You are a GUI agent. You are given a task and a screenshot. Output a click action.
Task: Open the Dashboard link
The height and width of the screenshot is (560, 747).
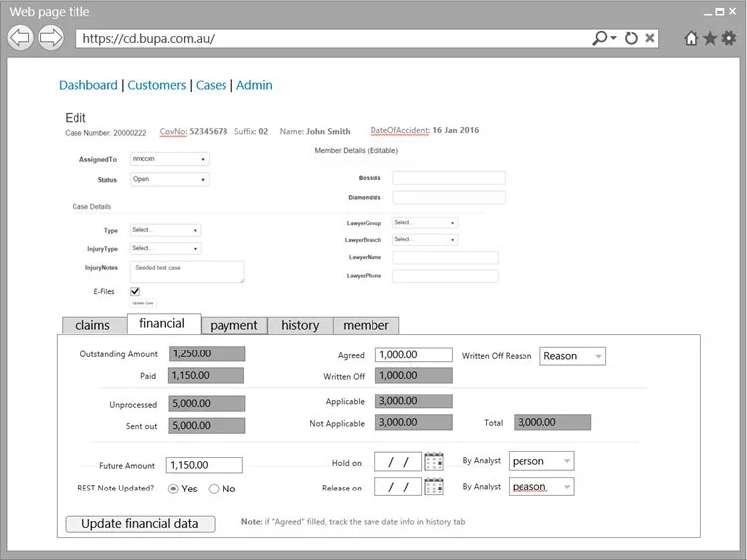(88, 85)
